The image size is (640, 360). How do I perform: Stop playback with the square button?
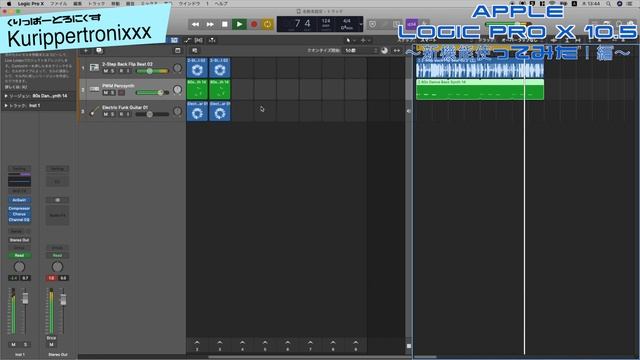click(x=224, y=24)
